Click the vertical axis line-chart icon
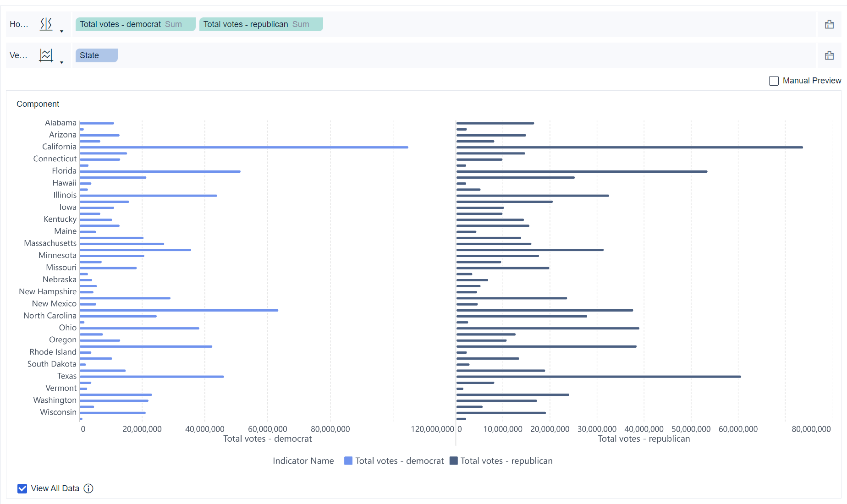847x504 pixels. pos(46,55)
